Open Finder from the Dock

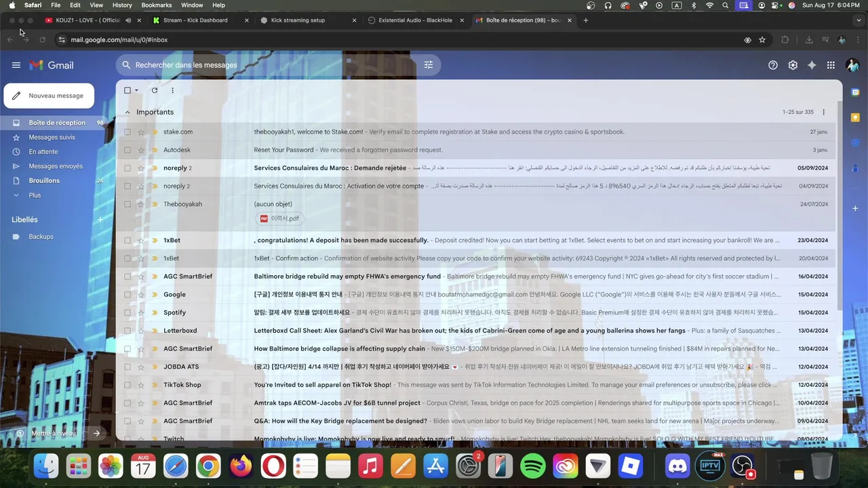tap(46, 466)
